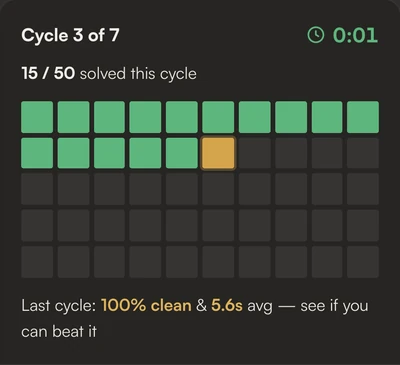Screen dimensions: 400x365
Task: Click the Cycle 3 of 7 heading
Action: [70, 35]
